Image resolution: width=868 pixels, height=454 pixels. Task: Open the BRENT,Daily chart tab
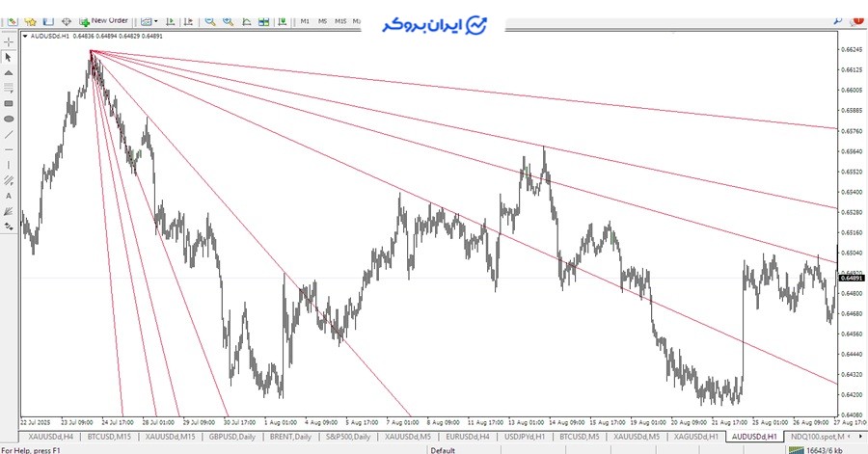(290, 437)
